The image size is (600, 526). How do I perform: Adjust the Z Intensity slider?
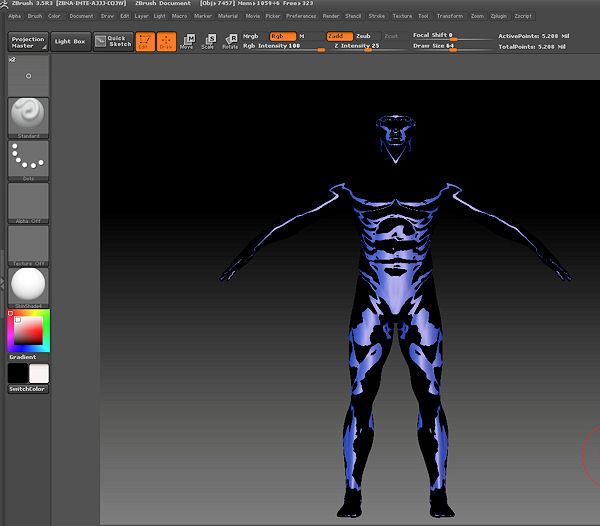coord(369,46)
